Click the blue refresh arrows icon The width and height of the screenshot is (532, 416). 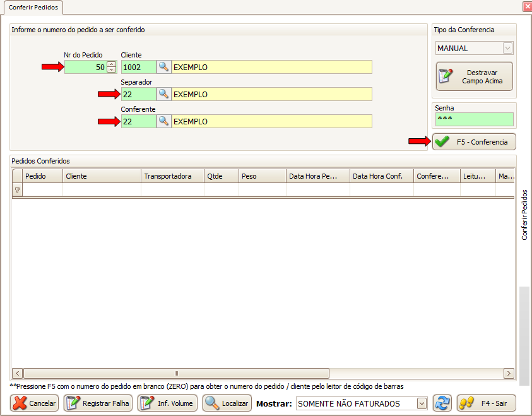[442, 403]
